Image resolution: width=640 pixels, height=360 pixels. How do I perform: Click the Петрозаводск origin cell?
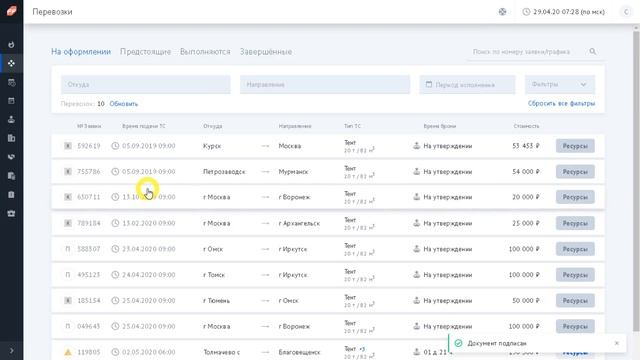click(224, 171)
